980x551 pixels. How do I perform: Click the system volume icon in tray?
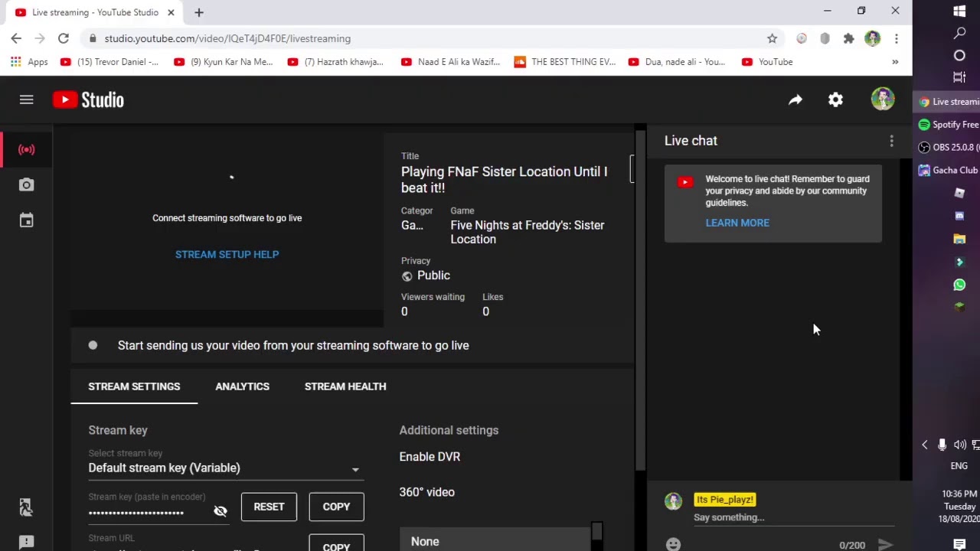959,445
